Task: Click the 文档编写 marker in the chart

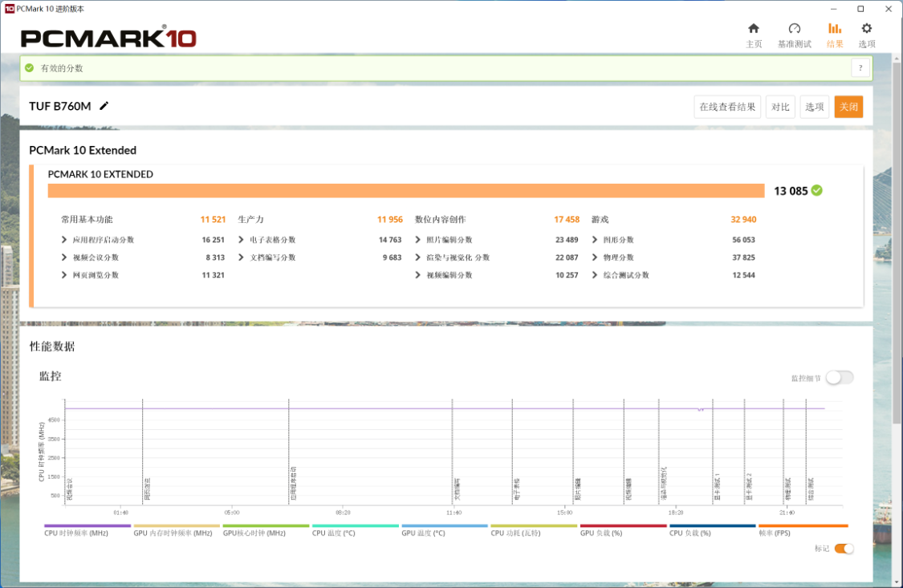Action: tap(458, 489)
